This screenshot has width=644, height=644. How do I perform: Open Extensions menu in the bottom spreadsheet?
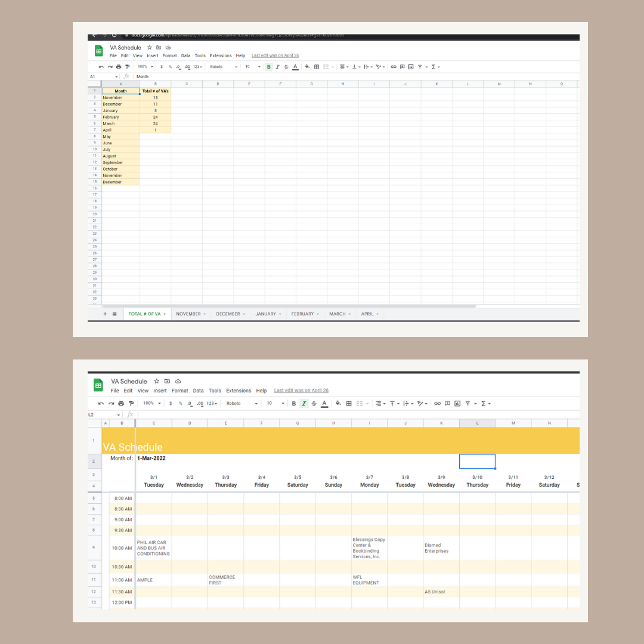(239, 391)
